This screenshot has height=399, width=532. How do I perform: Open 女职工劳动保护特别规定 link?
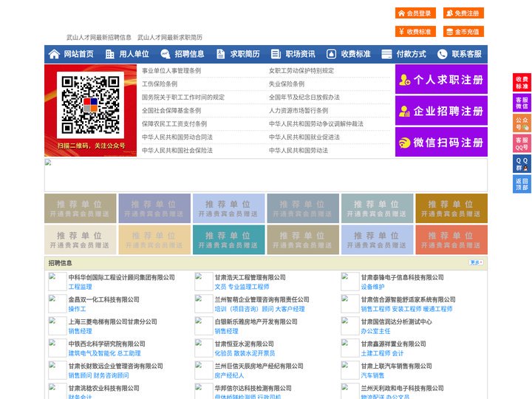point(301,71)
